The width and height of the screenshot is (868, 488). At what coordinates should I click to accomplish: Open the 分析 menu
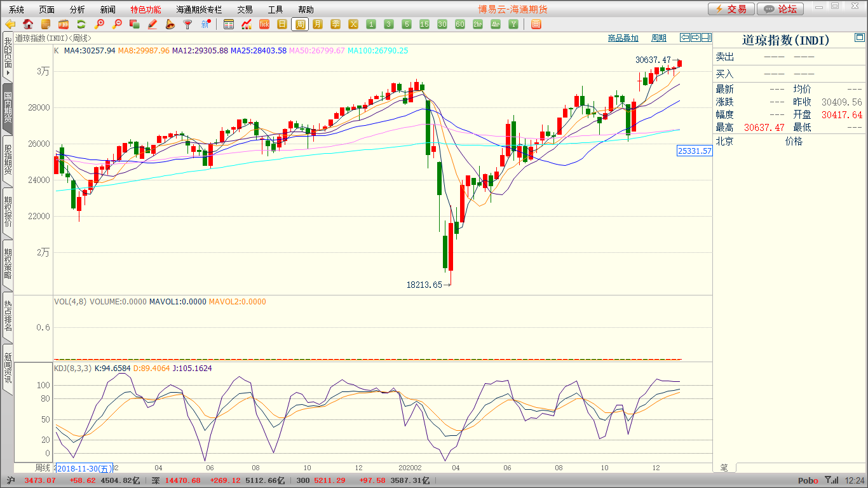pyautogui.click(x=77, y=10)
